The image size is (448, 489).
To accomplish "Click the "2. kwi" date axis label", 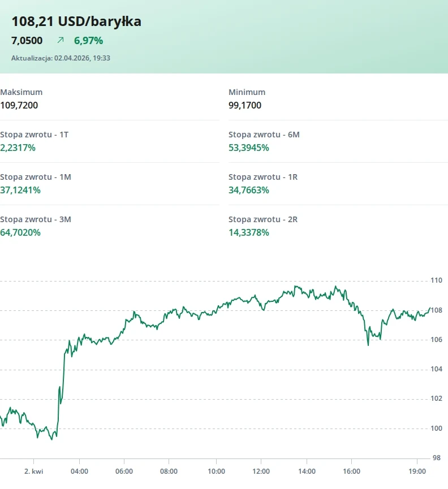I will click(x=33, y=471).
